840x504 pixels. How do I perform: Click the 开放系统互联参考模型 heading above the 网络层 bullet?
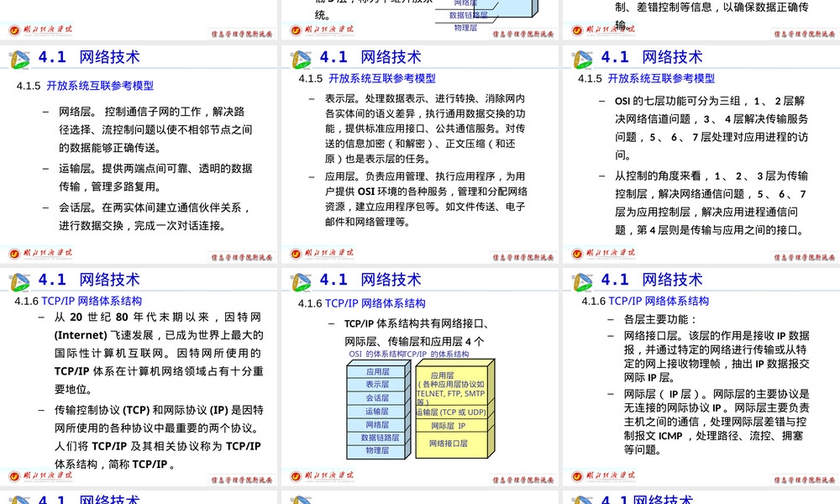pyautogui.click(x=100, y=86)
